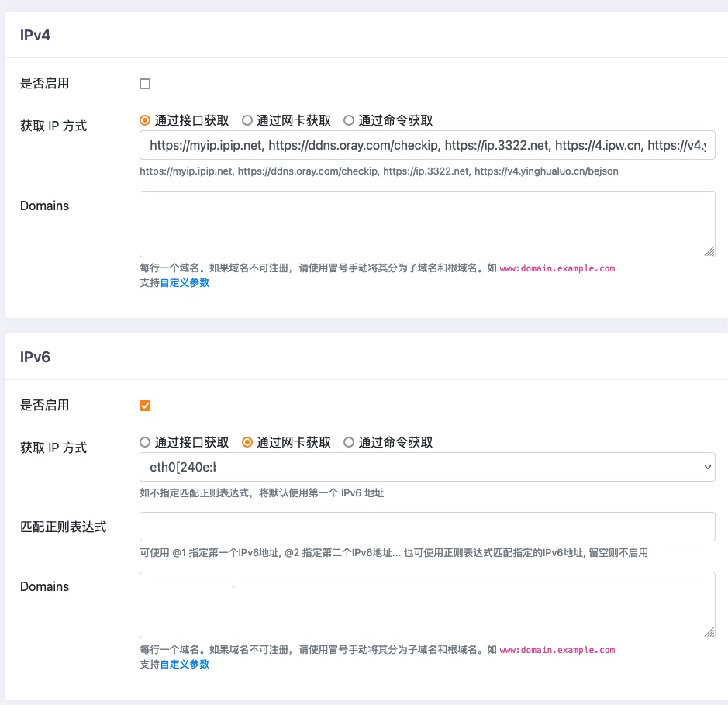Click the IPv6 Domains label
The image size is (728, 705).
[x=44, y=587]
